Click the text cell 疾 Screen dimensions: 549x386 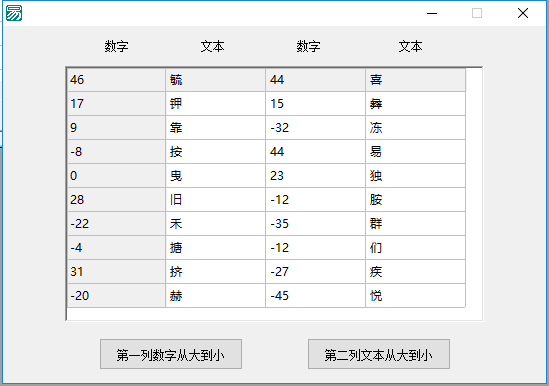point(416,272)
